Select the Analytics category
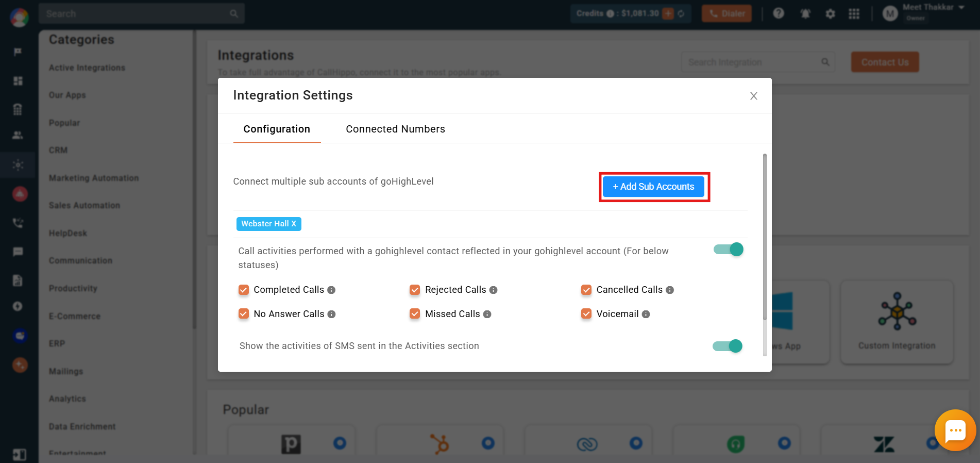980x463 pixels. 67,399
